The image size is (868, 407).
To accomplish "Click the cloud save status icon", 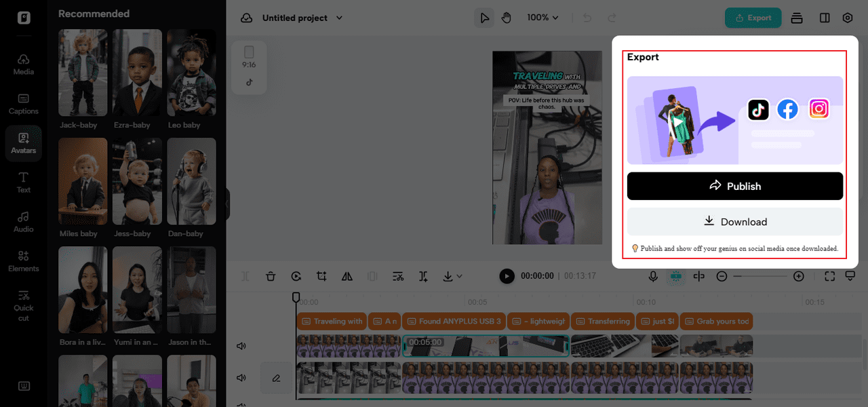I will tap(247, 18).
